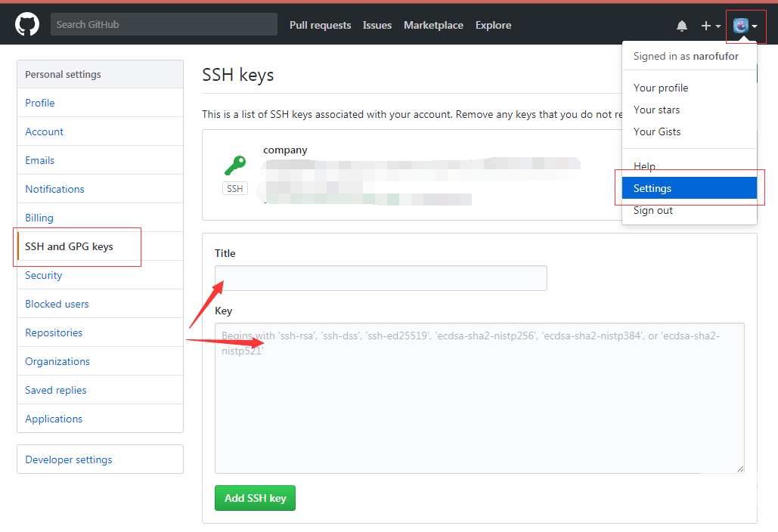Toggle the user avatar menu
The image size is (778, 532).
tap(745, 26)
